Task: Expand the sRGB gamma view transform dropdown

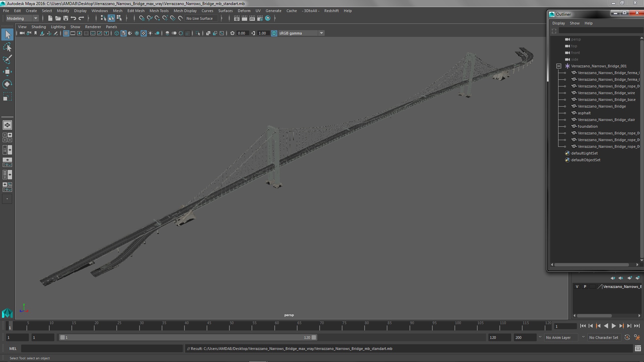Action: [x=321, y=33]
